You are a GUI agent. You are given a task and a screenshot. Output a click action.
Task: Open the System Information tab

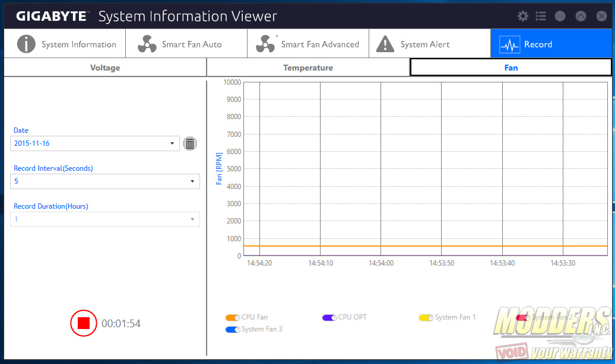[x=65, y=43]
